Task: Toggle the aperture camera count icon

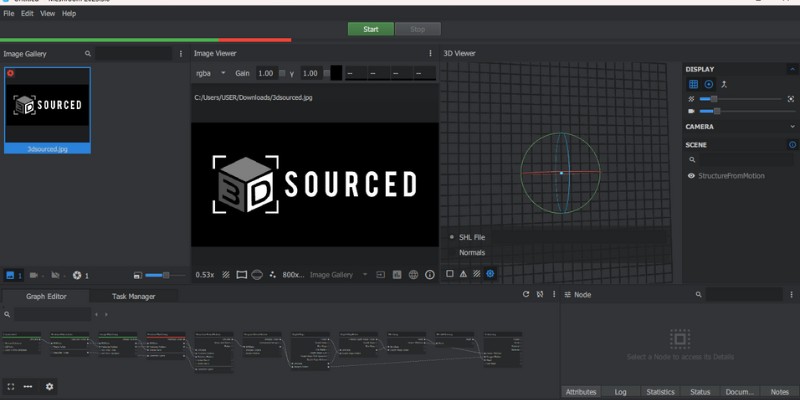Action: pos(81,276)
